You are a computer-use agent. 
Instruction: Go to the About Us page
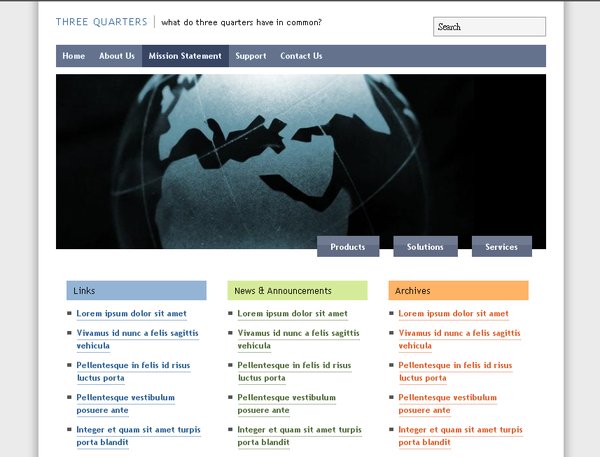(x=117, y=56)
